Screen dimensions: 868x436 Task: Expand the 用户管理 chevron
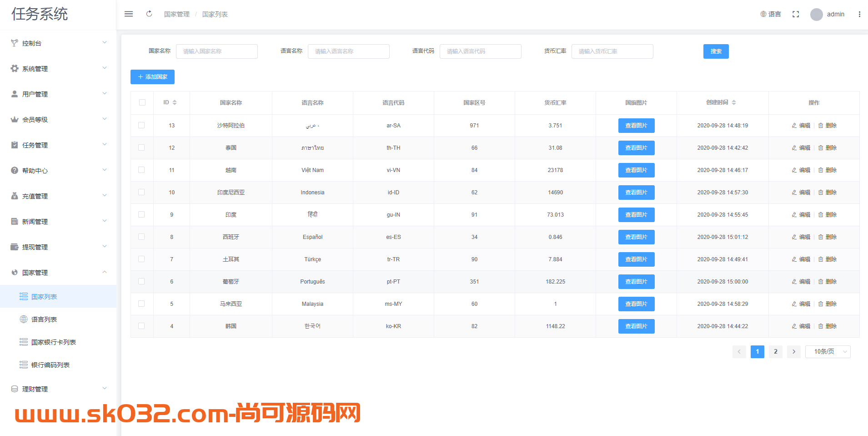105,93
